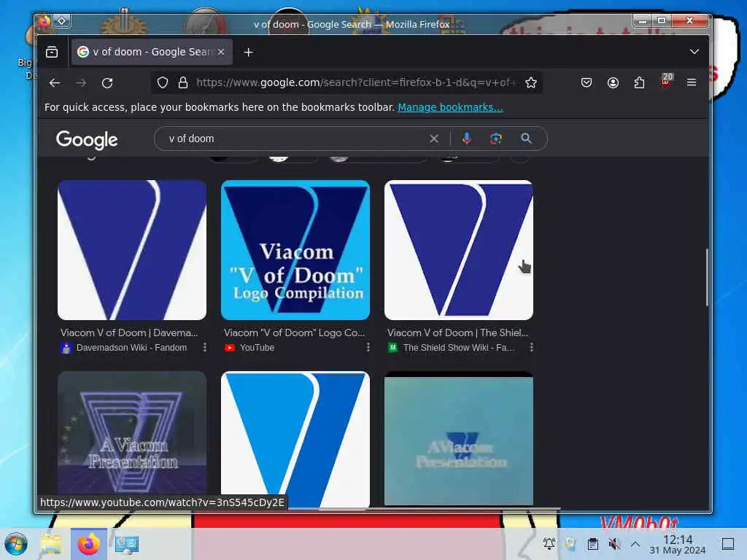747x560 pixels.
Task: Open Davemadson Wiki V of Doom thumbnail
Action: 132,250
